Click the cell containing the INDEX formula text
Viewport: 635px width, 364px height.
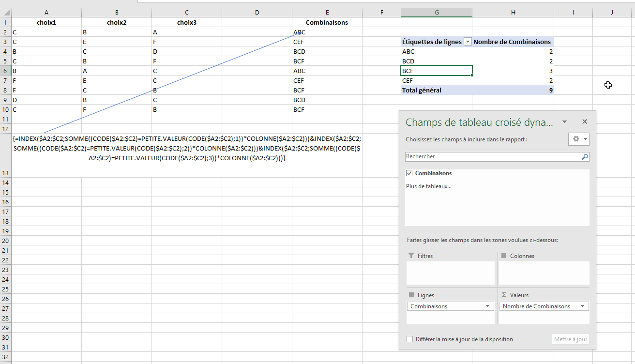[x=187, y=155]
